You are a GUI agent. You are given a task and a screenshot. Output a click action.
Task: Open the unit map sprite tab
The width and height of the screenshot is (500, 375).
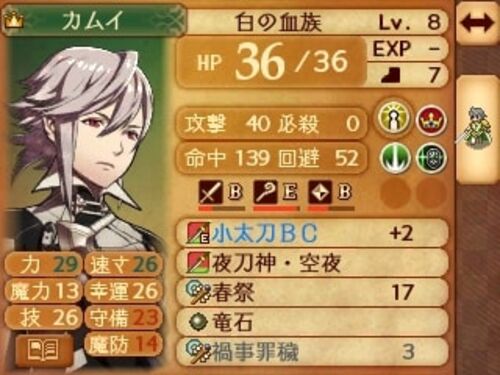click(x=478, y=130)
